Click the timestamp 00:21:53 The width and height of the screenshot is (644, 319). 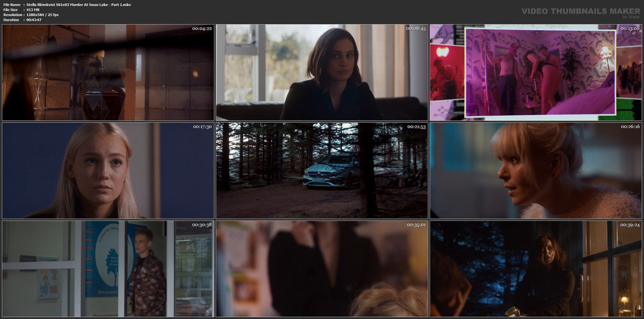416,127
